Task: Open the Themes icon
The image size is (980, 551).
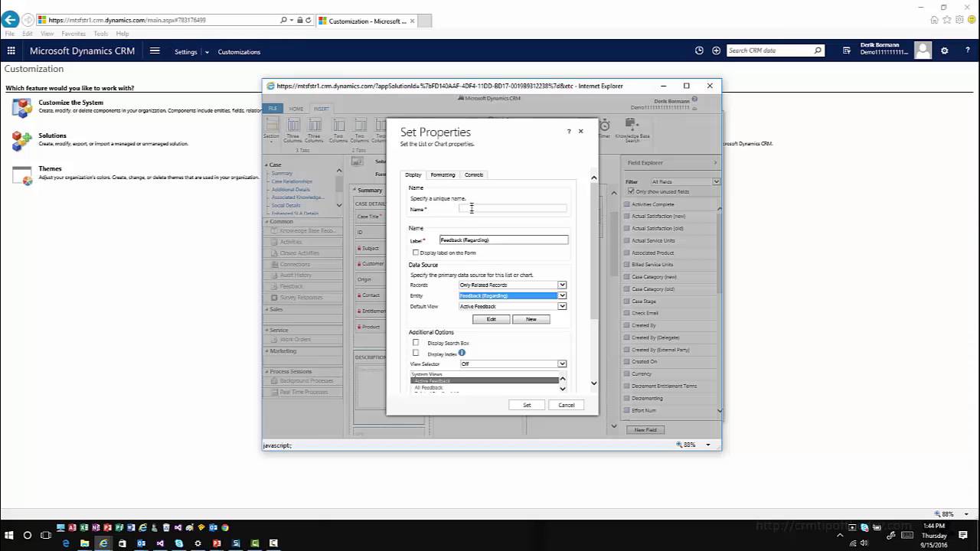Action: pyautogui.click(x=22, y=174)
